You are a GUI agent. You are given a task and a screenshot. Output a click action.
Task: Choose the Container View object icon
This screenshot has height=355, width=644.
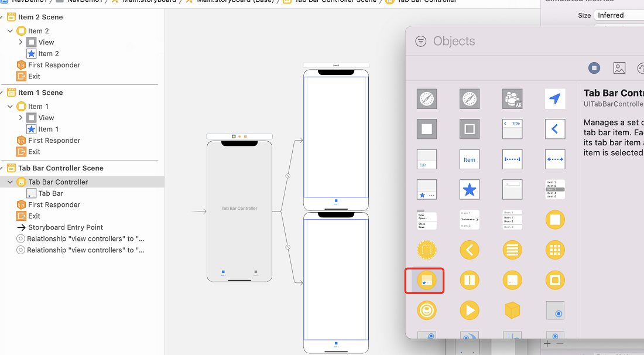click(470, 129)
